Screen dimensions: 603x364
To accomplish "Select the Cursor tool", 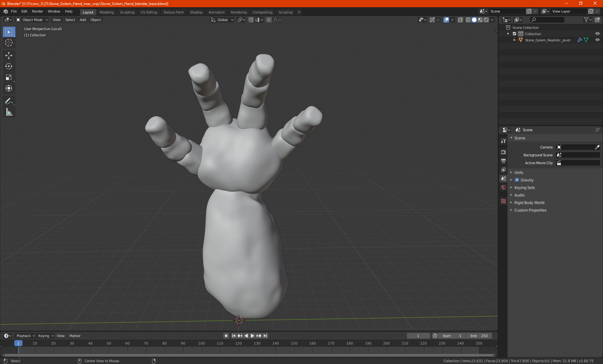I will 9,43.
